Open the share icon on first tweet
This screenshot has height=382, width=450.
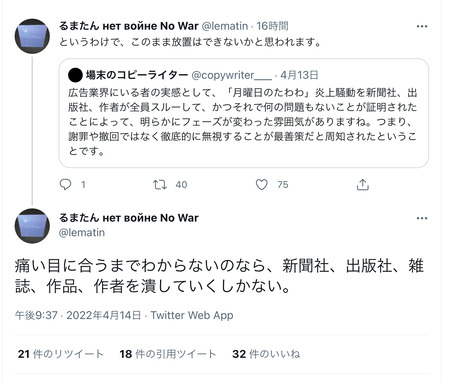tap(363, 184)
